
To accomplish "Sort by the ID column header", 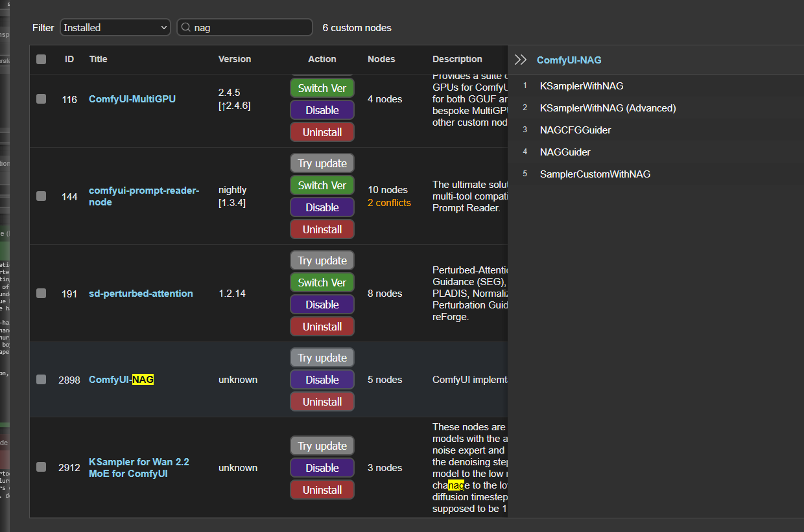I will (x=69, y=59).
